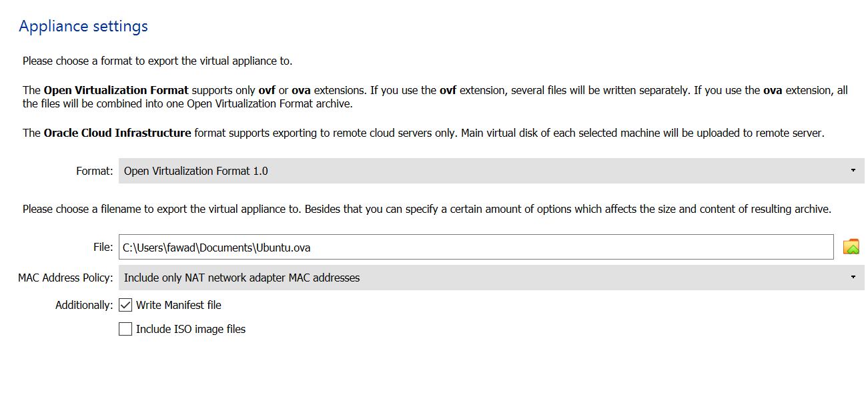Click the folder browse icon beside File field
The height and width of the screenshot is (411, 868).
click(851, 247)
